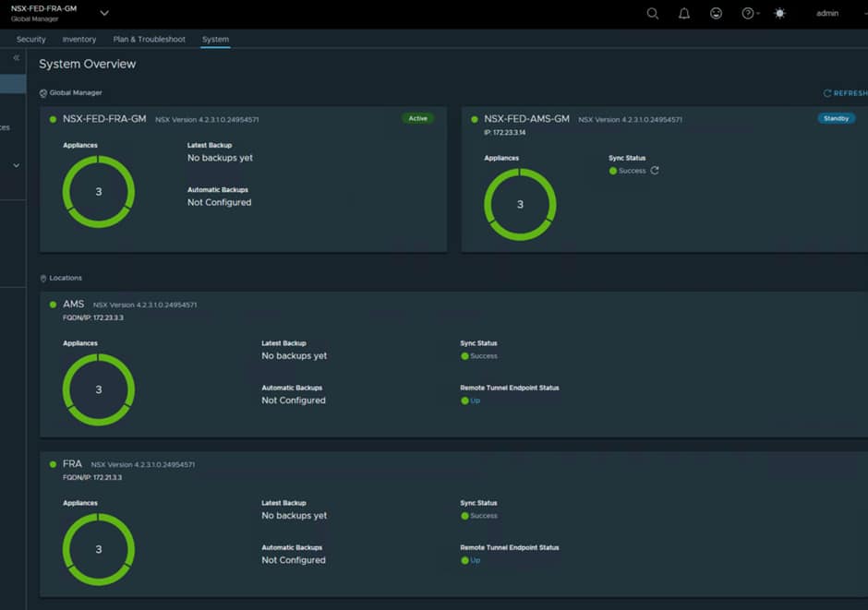Collapse the left navigation sidebar
This screenshot has height=610, width=868.
pos(15,57)
